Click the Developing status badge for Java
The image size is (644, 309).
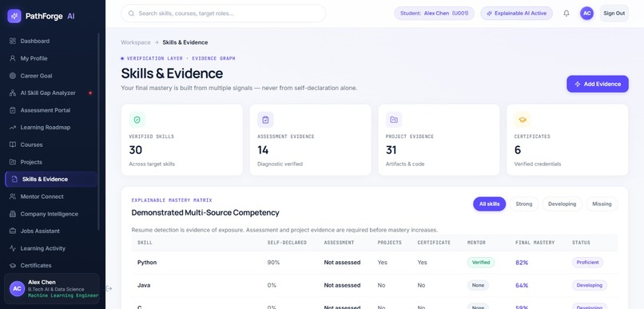[x=590, y=285]
